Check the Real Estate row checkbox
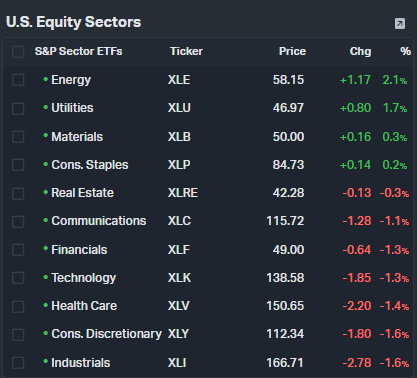417x378 pixels. click(x=18, y=193)
